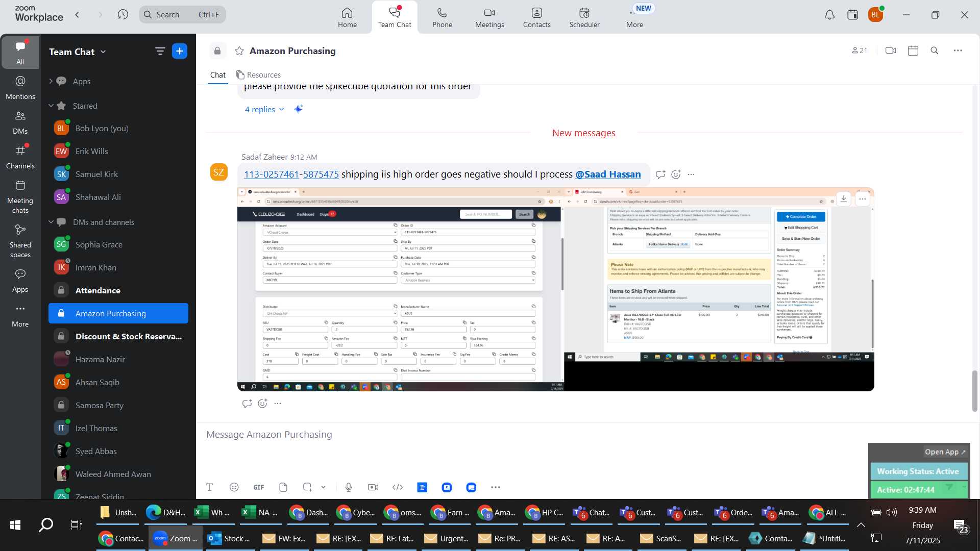Click the filter chats icon
This screenshot has width=980, height=551.
(160, 51)
